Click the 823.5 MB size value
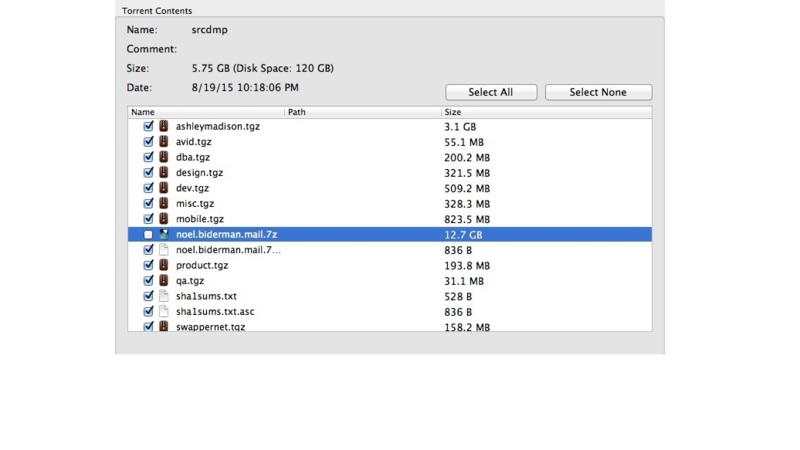The width and height of the screenshot is (800, 450). click(467, 219)
